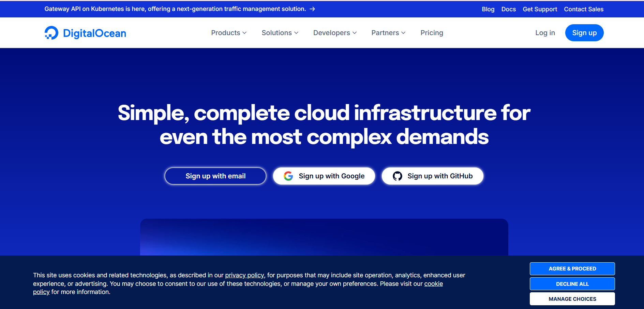This screenshot has width=644, height=309.
Task: Go to the Pricing page
Action: point(432,33)
